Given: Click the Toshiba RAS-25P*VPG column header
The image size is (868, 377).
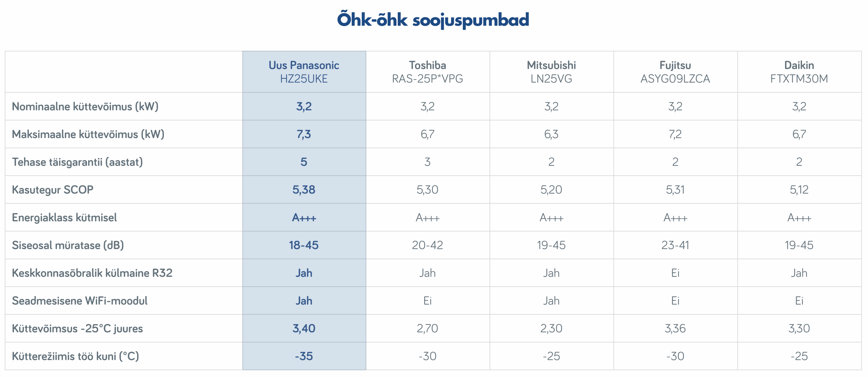Looking at the screenshot, I should point(427,72).
